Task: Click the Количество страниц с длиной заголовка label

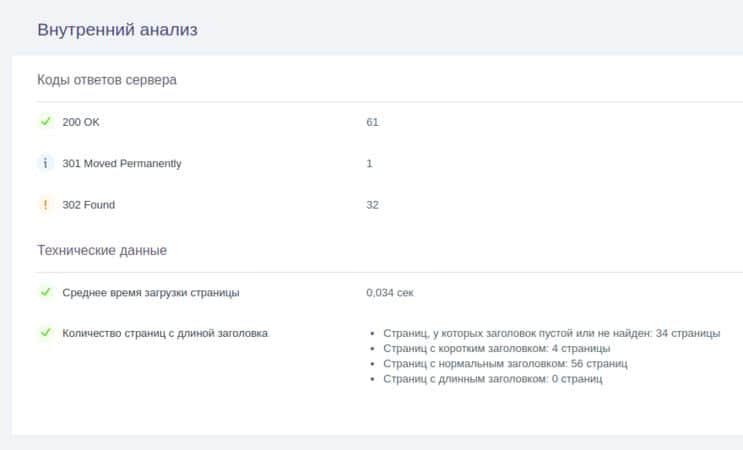Action: tap(165, 333)
